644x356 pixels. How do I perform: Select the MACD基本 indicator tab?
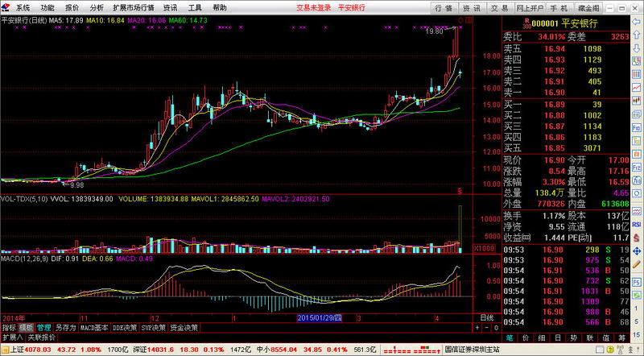[95, 328]
